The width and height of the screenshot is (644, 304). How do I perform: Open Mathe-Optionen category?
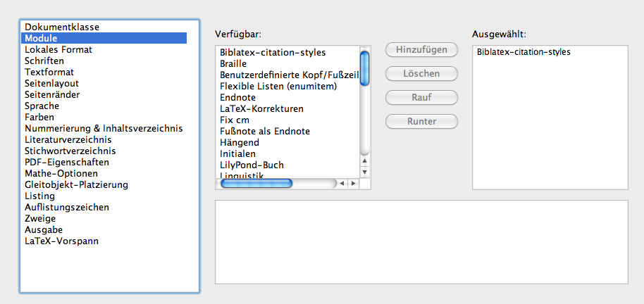point(104,174)
